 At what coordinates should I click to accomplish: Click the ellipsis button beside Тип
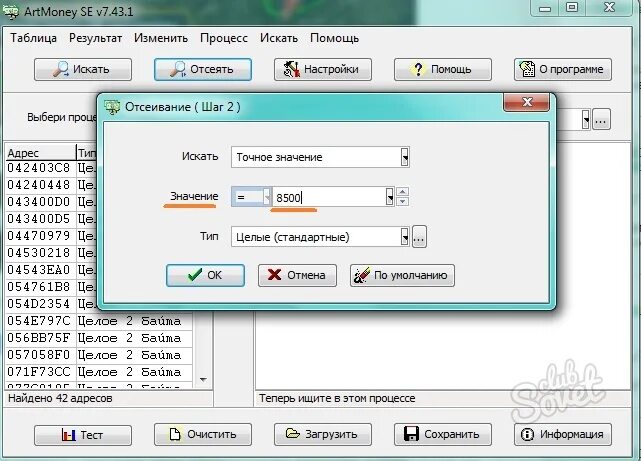(x=419, y=237)
